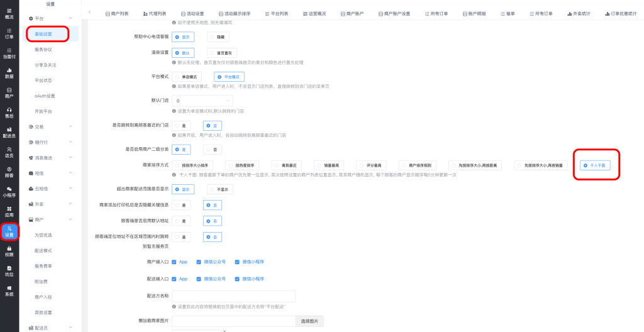Open 应用 apps grid icon
This screenshot has height=332, width=644.
(x=9, y=211)
